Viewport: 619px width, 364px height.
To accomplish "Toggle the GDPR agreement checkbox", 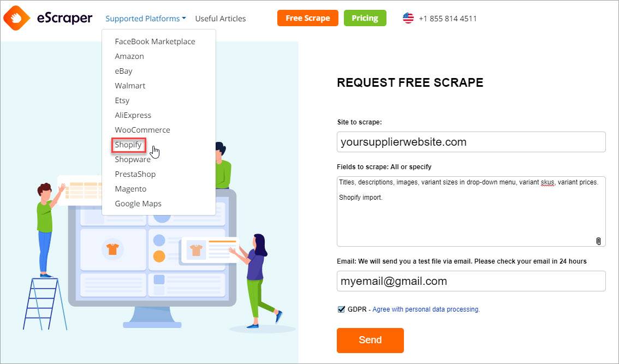I will 342,309.
